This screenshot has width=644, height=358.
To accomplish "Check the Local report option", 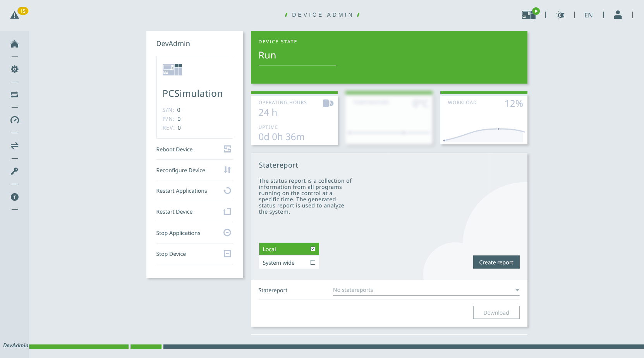I will [313, 249].
